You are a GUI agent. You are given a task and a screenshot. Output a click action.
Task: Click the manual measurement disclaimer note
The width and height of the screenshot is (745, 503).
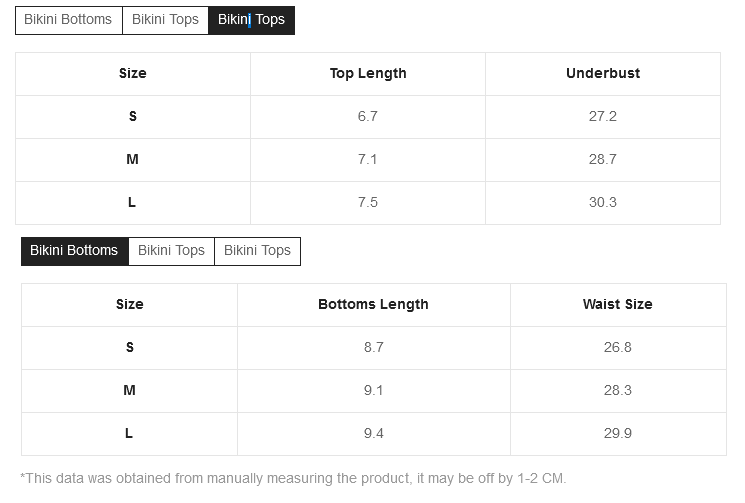click(x=293, y=478)
